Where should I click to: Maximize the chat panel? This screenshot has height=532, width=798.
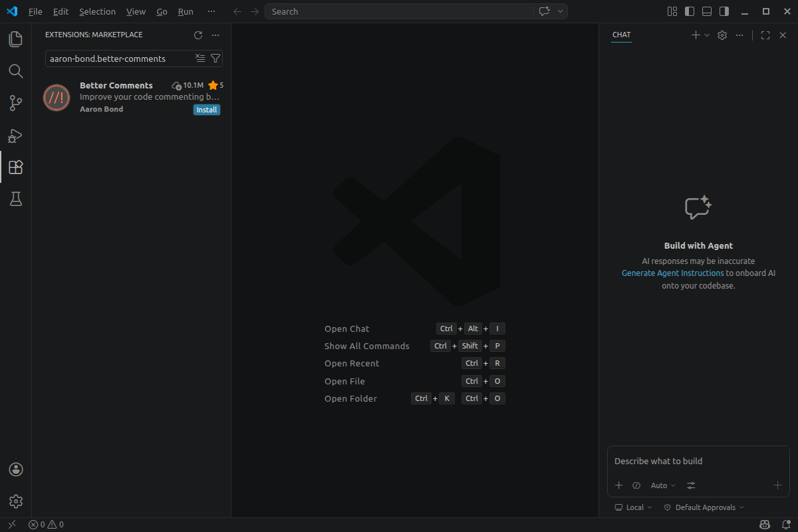[765, 35]
